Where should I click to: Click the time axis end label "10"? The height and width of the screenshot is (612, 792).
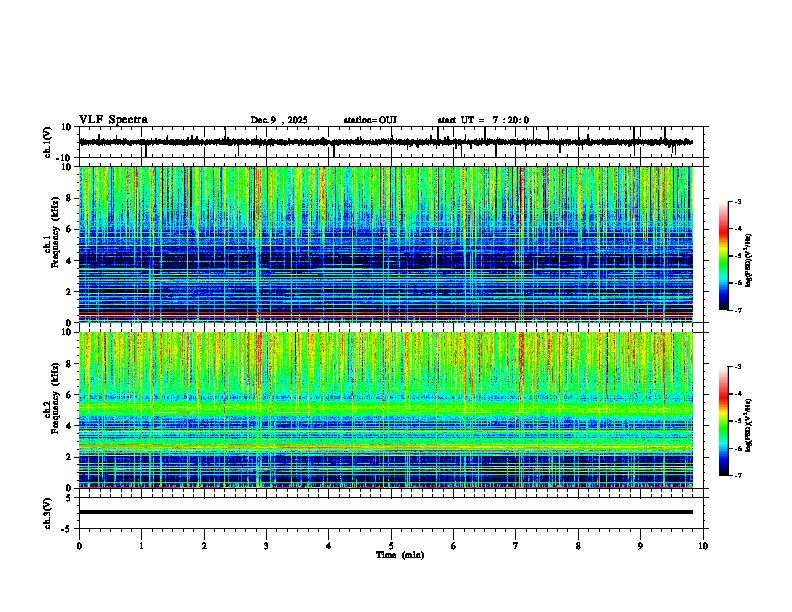[x=703, y=546]
